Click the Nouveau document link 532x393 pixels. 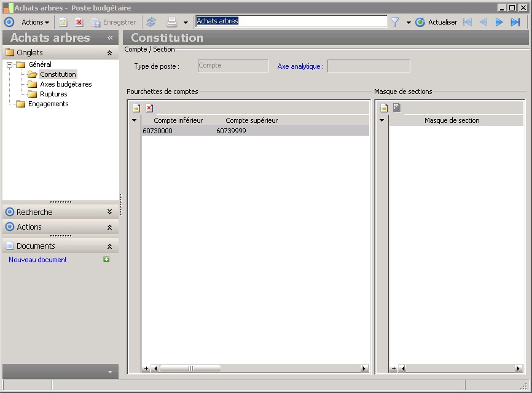[37, 260]
